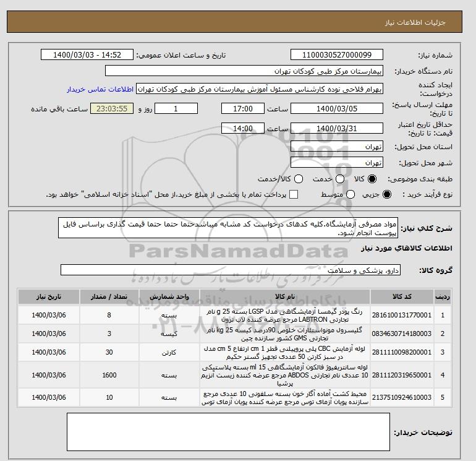Image resolution: width=476 pixels, height=461 pixels.
Task: Click the GMS glycerol monostearate item name
Action: pyautogui.click(x=285, y=334)
